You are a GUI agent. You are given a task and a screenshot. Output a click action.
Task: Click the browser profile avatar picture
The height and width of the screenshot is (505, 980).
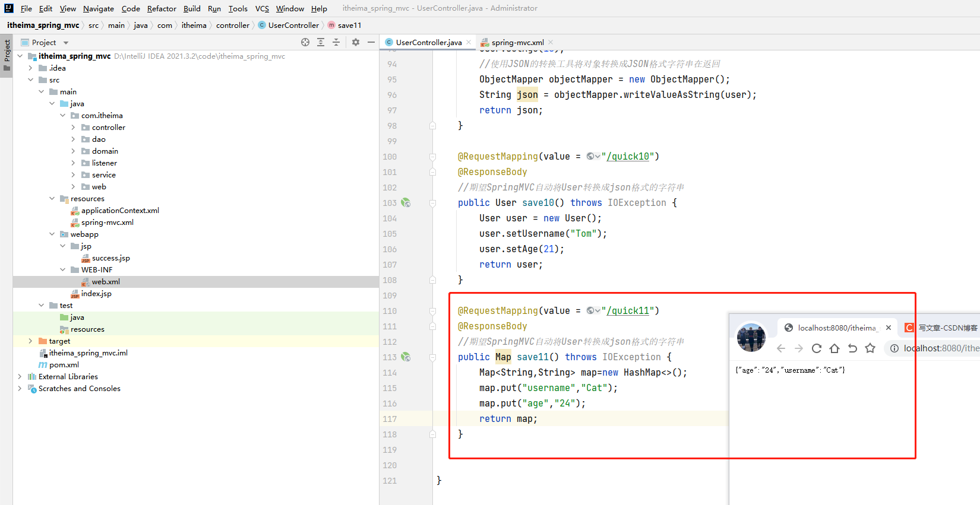tap(751, 337)
